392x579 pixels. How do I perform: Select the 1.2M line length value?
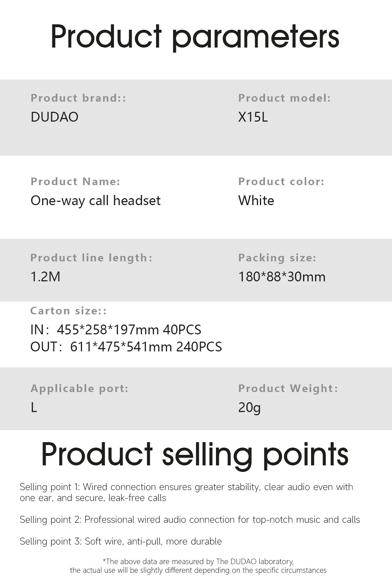(x=45, y=277)
